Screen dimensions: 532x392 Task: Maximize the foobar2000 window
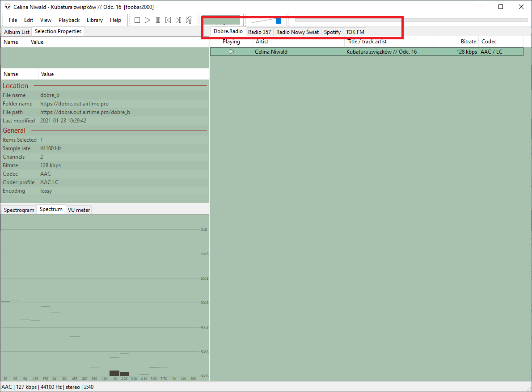click(x=500, y=7)
